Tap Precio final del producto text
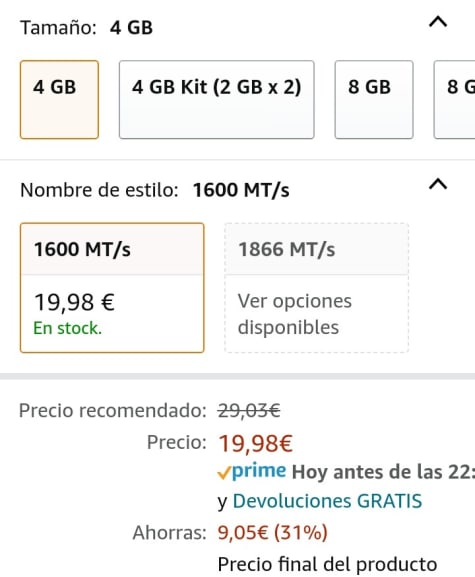 327,564
